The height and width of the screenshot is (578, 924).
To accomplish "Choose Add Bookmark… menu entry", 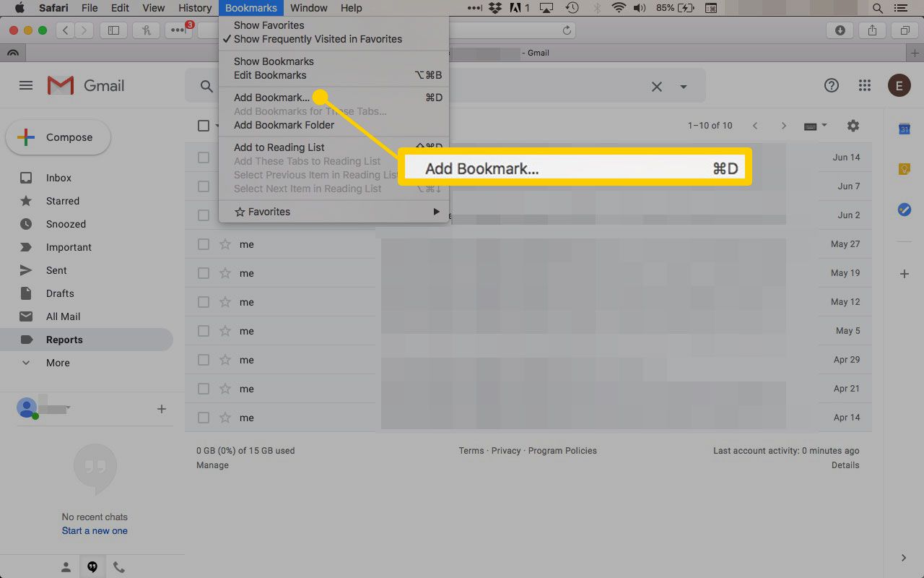I will 334,98.
